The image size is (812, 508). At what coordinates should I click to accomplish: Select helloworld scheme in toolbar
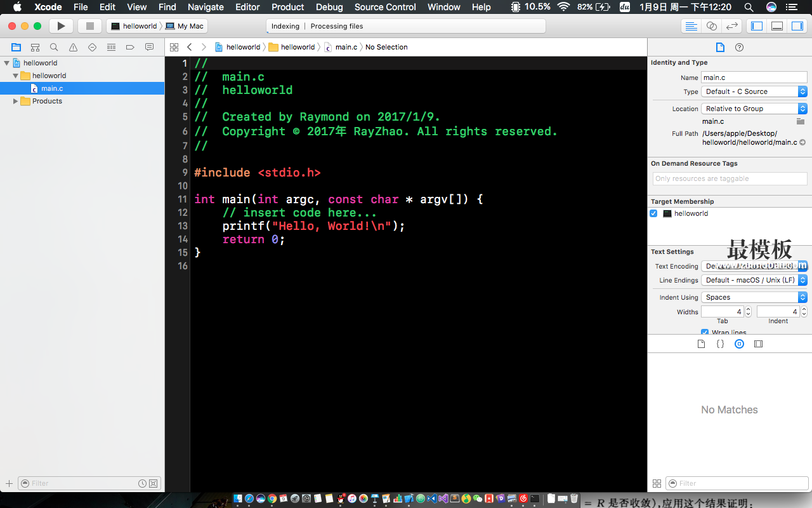click(x=134, y=26)
